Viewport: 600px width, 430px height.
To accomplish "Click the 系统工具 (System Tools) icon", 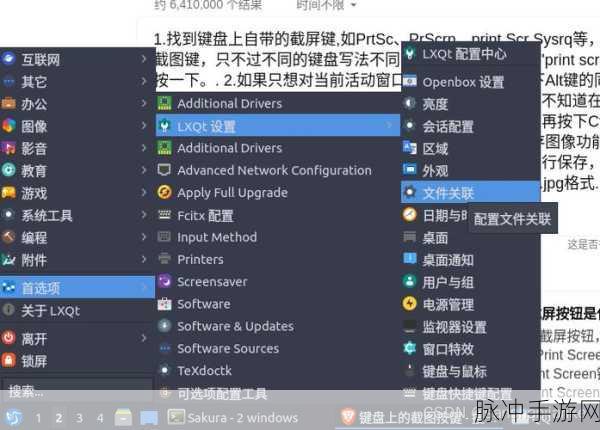I will pyautogui.click(x=8, y=215).
